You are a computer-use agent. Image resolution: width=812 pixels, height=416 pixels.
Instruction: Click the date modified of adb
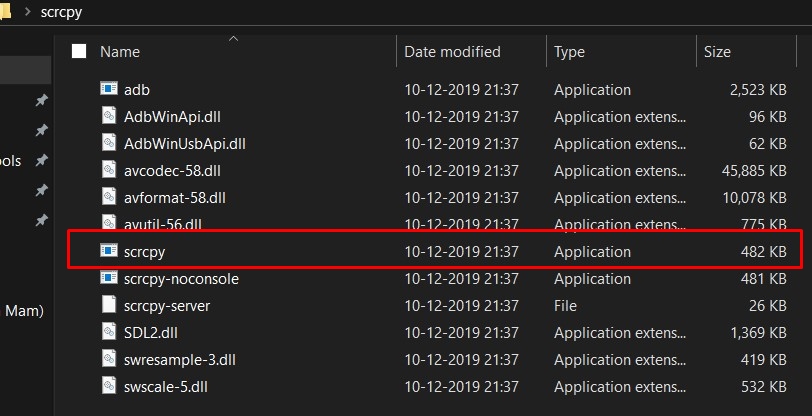(461, 90)
